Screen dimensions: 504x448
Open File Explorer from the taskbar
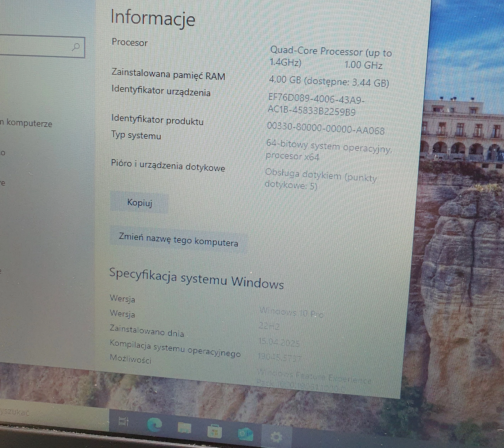[184, 428]
